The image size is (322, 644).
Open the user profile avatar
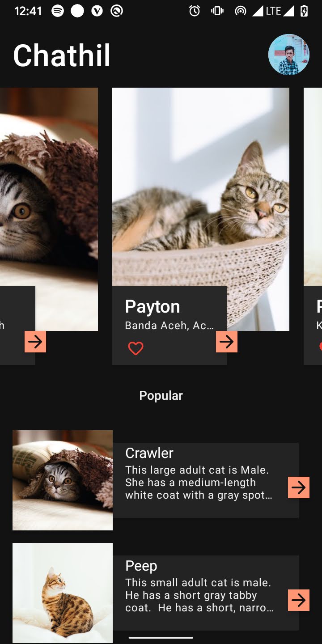click(289, 55)
